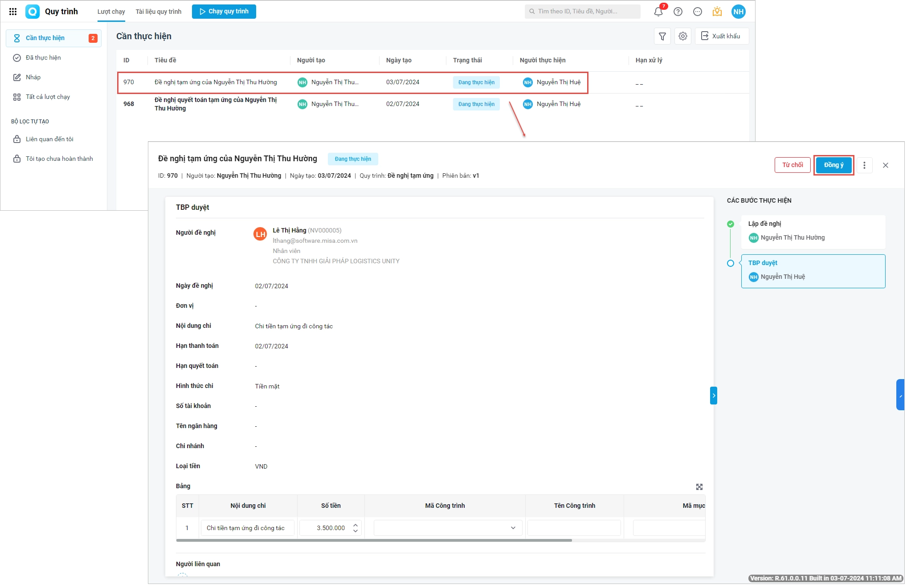911x588 pixels.
Task: Click the Tiêu đề column header
Action: pos(165,61)
